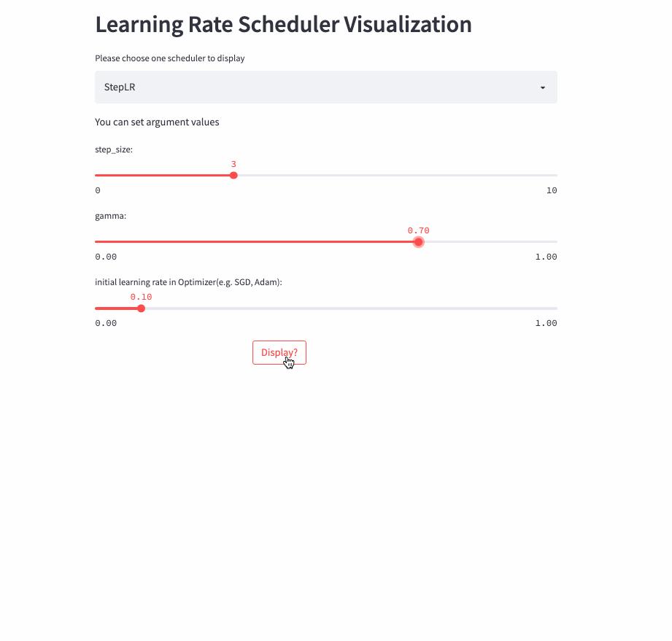Open the scheduler dropdown arrow
Image resolution: width=672 pixels, height=641 pixels.
[542, 88]
